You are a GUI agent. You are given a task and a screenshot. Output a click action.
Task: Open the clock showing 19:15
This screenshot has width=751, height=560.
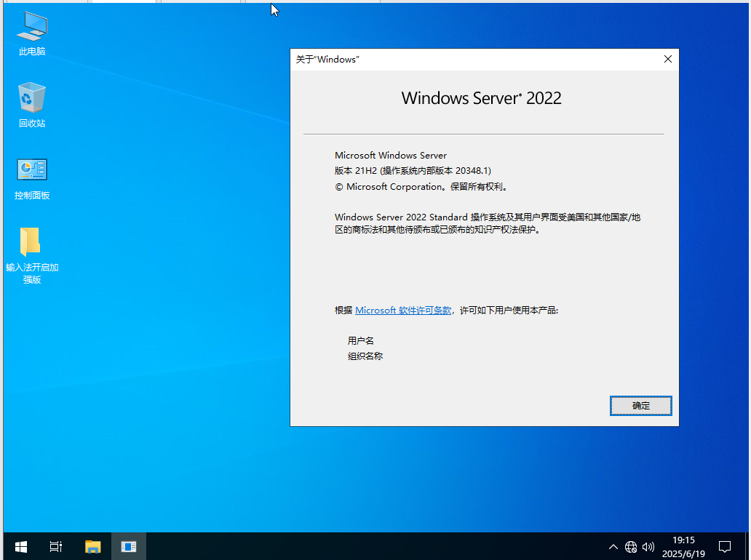(683, 547)
